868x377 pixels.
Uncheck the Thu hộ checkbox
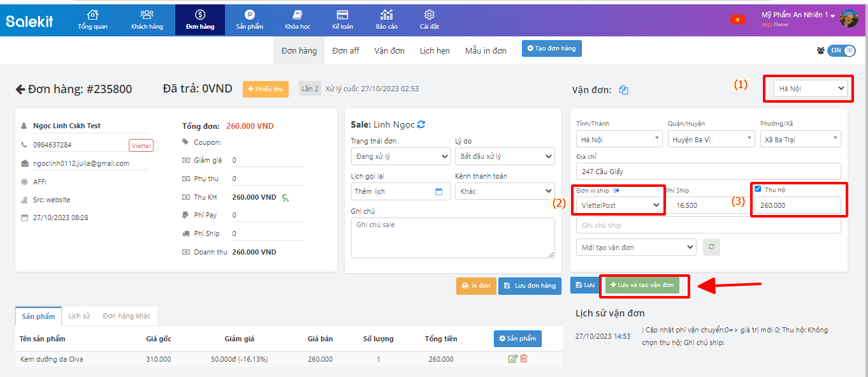click(x=758, y=189)
